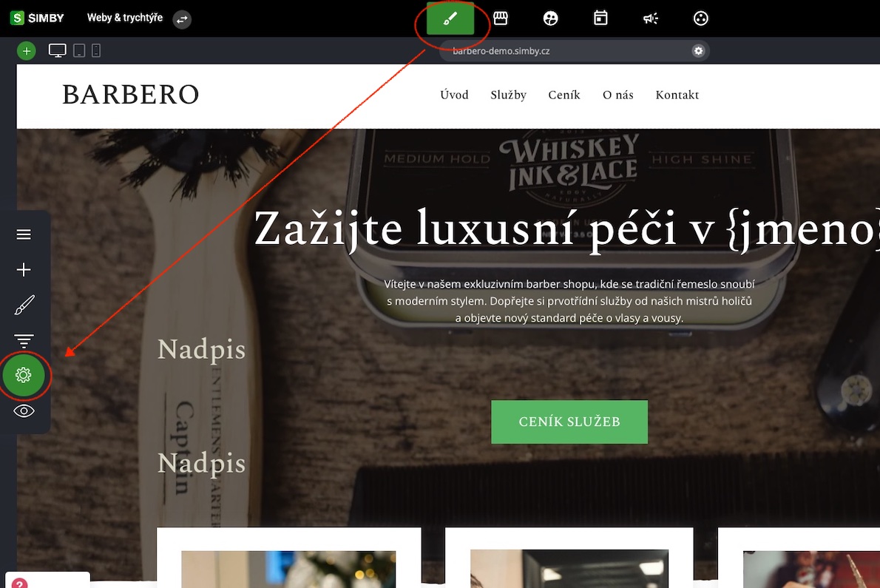Image resolution: width=880 pixels, height=588 pixels.
Task: Open the calendar icon in top bar
Action: coord(600,18)
